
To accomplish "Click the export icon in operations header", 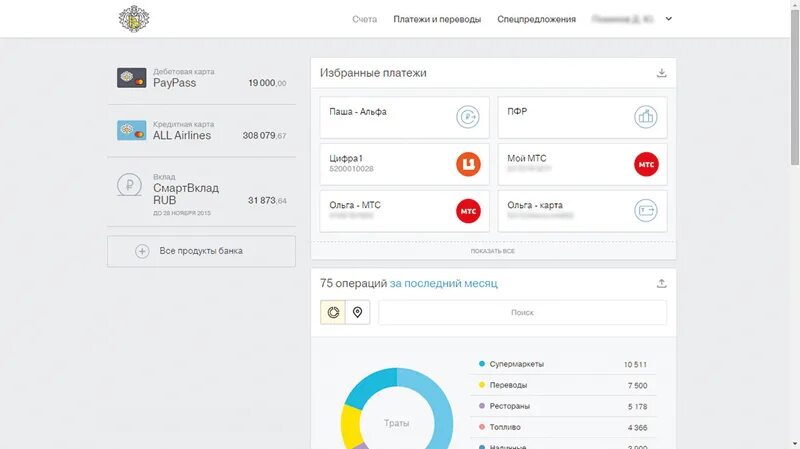I will coord(661,283).
